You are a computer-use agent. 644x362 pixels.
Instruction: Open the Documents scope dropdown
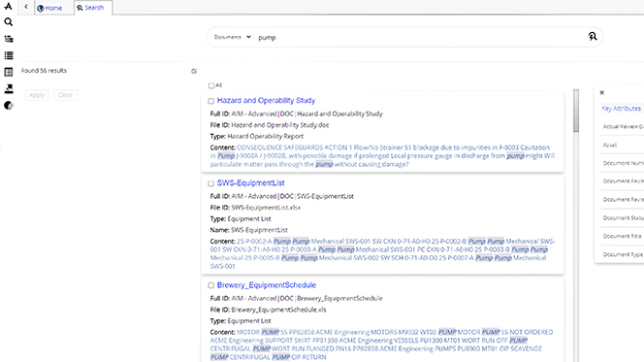(x=232, y=37)
